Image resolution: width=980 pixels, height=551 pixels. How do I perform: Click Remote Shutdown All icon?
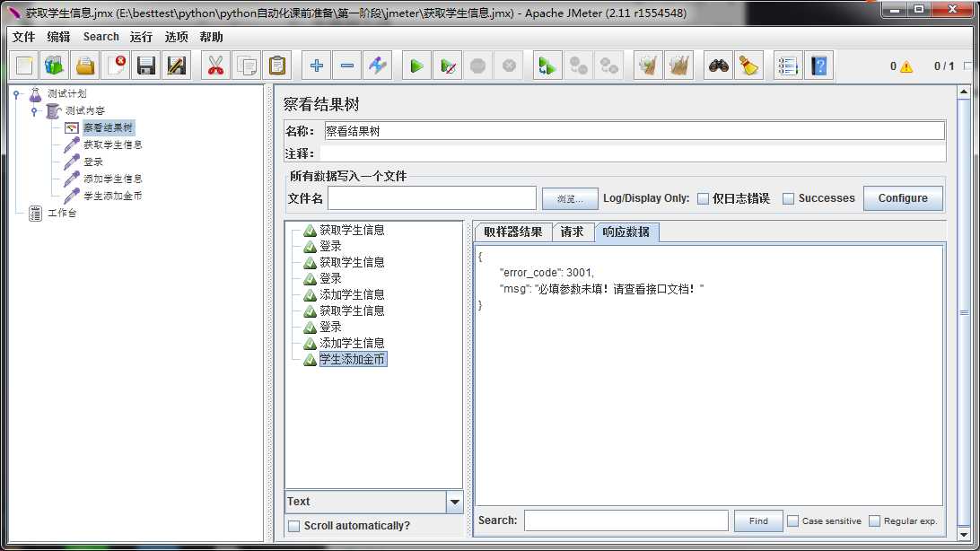tap(608, 66)
